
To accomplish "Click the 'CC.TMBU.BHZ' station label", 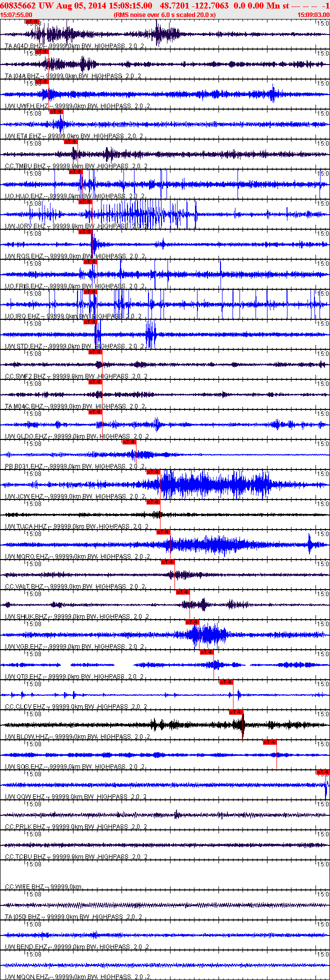I will (25, 166).
